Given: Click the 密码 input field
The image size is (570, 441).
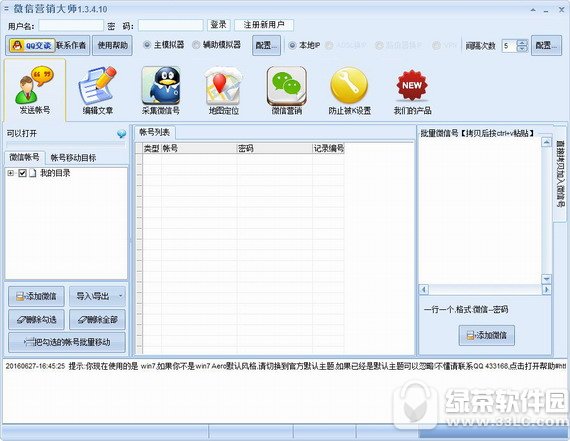Looking at the screenshot, I should [170, 25].
